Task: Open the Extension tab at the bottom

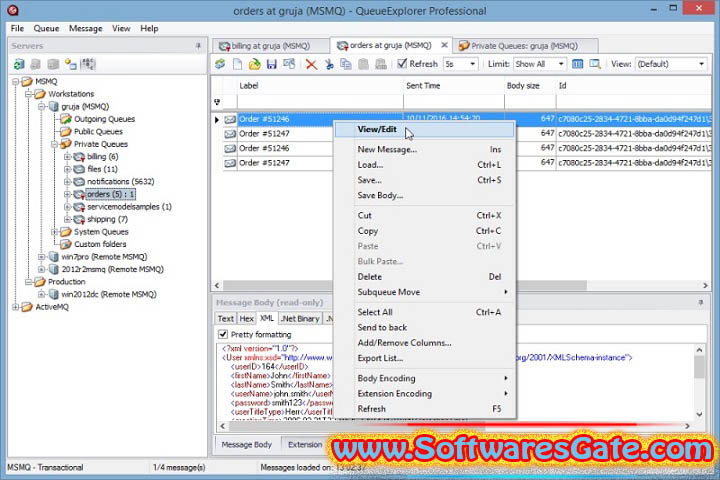Action: (305, 445)
